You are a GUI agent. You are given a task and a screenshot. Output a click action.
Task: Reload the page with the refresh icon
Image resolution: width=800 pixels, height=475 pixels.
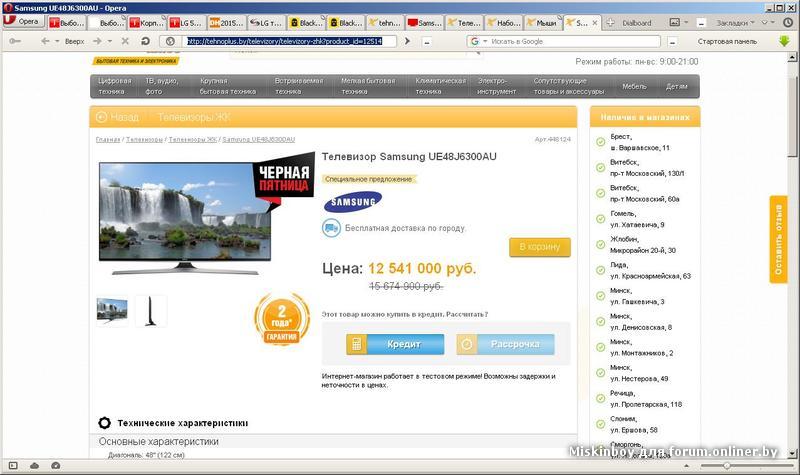coord(145,41)
